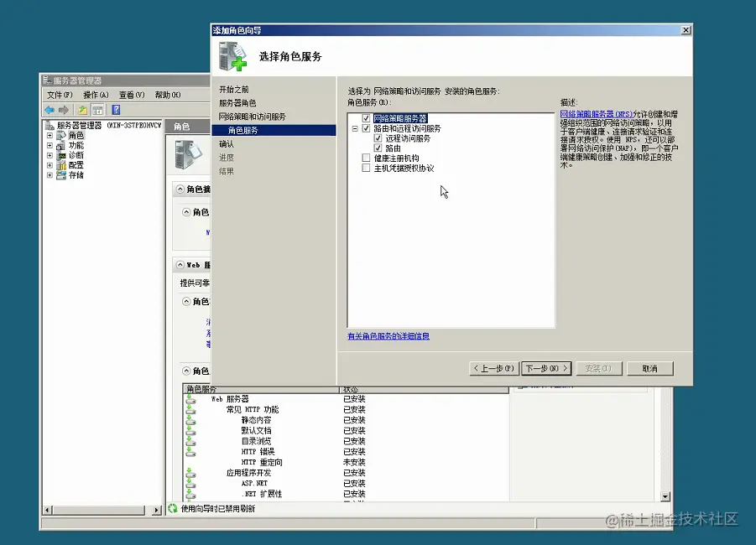Click the 下一步(N) button in the wizard
This screenshot has height=545, width=756.
coord(545,368)
